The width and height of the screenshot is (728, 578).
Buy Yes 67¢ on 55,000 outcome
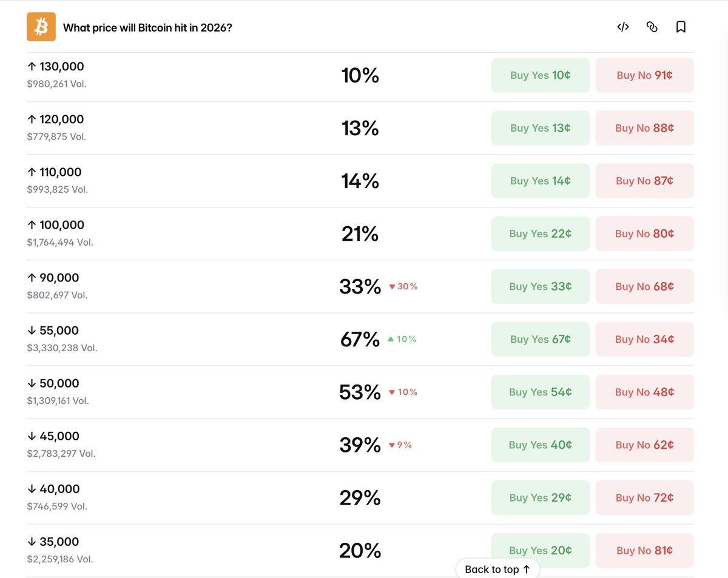[541, 339]
